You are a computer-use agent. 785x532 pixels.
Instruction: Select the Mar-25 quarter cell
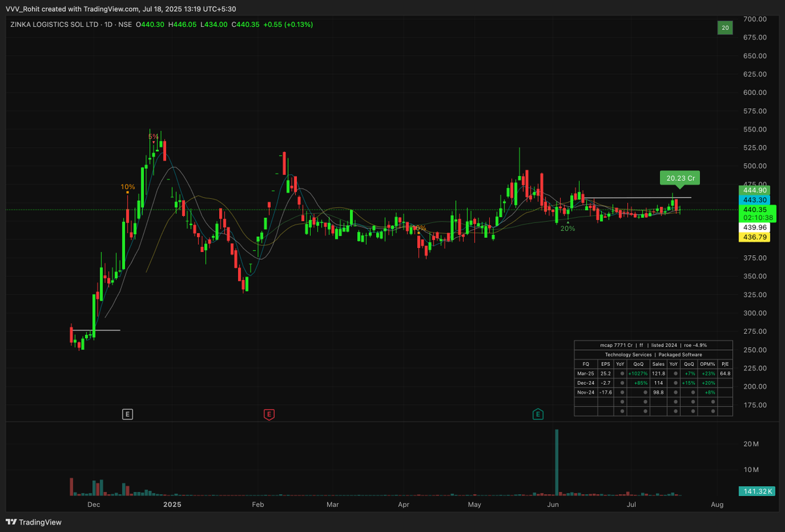pyautogui.click(x=585, y=373)
